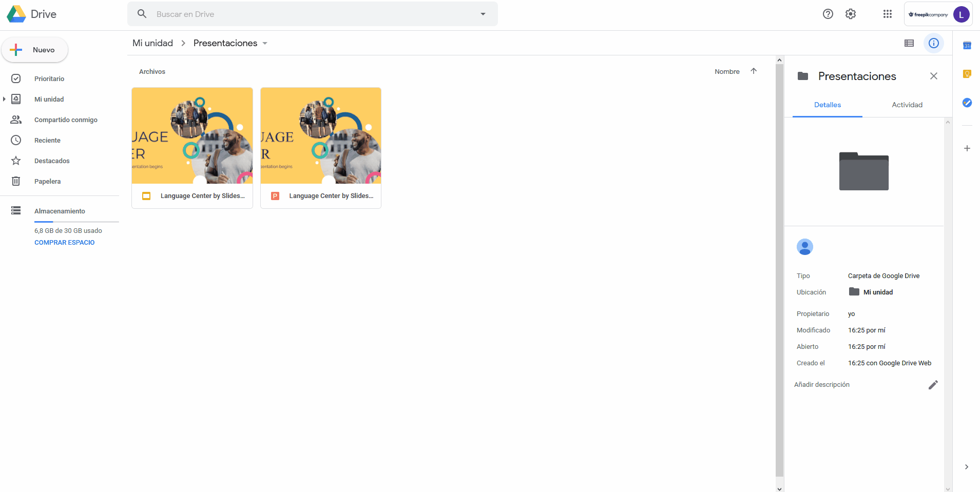Open Prioritario in sidebar
Viewport: 980px width, 492px height.
pyautogui.click(x=49, y=78)
